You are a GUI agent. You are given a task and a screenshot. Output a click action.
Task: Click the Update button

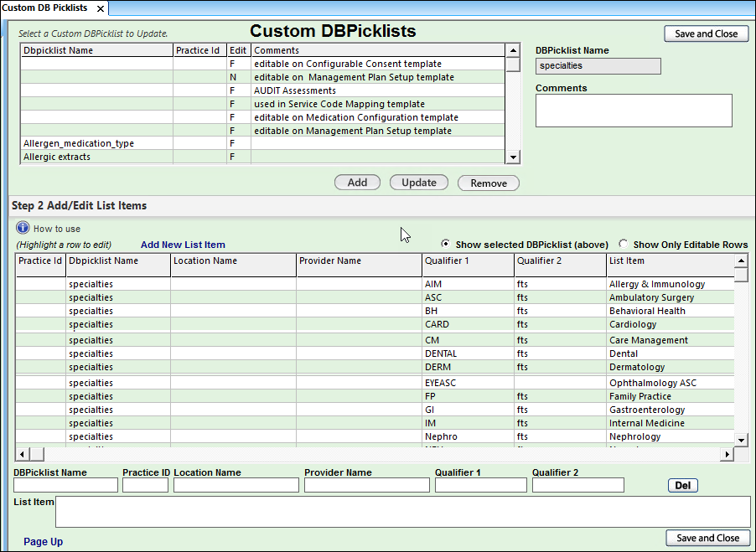pos(419,183)
